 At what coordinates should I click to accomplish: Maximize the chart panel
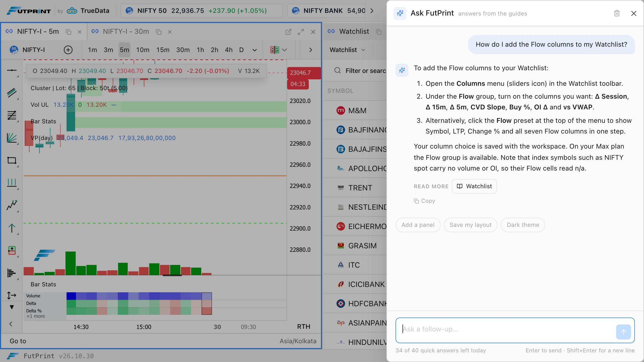tap(301, 32)
